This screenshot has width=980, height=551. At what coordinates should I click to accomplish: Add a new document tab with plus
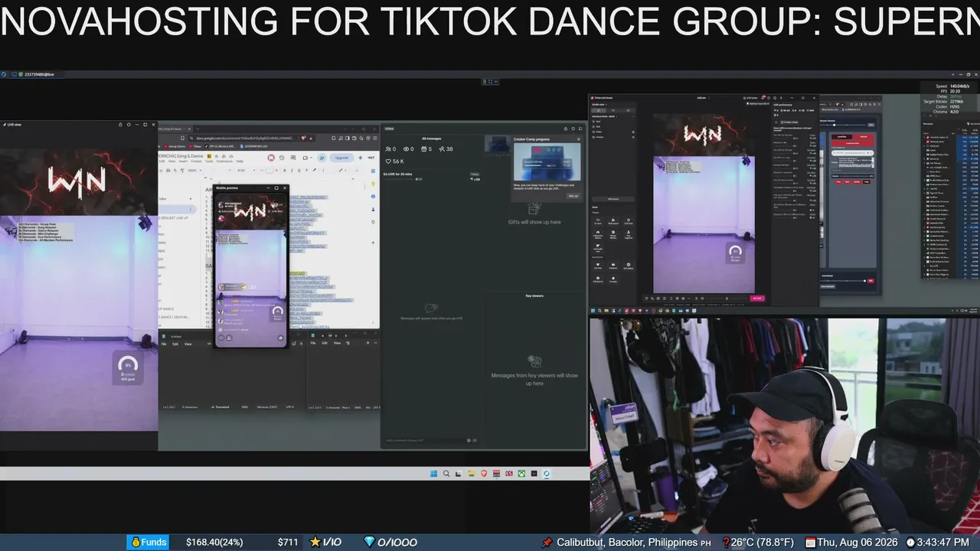tap(190, 197)
